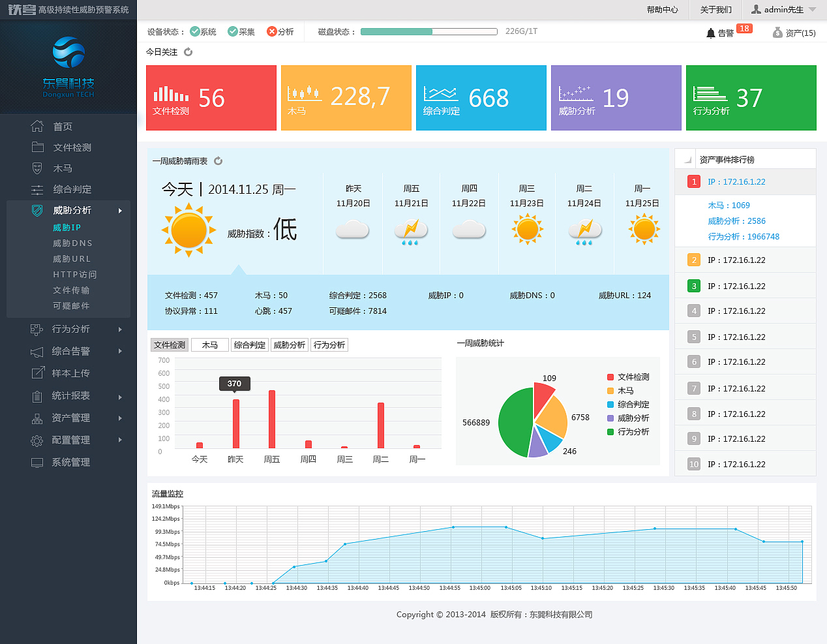Click the sun icon for 周三 11月23日

[x=527, y=230]
